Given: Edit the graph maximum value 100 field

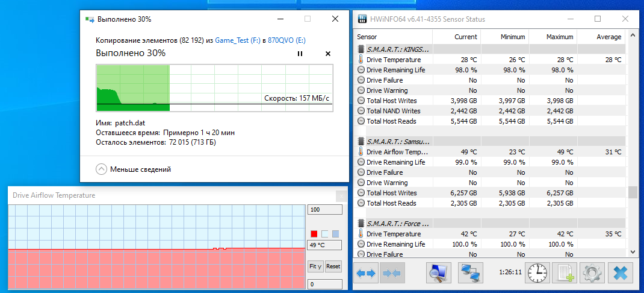Looking at the screenshot, I should [325, 210].
